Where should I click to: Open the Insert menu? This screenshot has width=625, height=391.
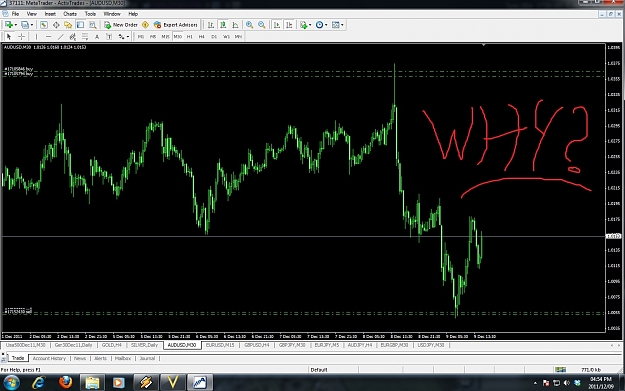pyautogui.click(x=50, y=14)
